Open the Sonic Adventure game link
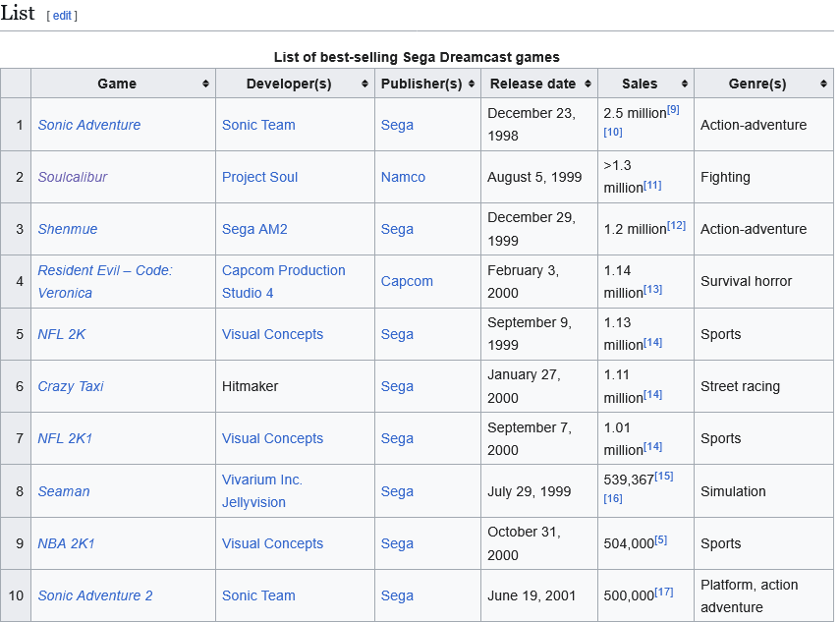840x622 pixels. click(x=89, y=125)
